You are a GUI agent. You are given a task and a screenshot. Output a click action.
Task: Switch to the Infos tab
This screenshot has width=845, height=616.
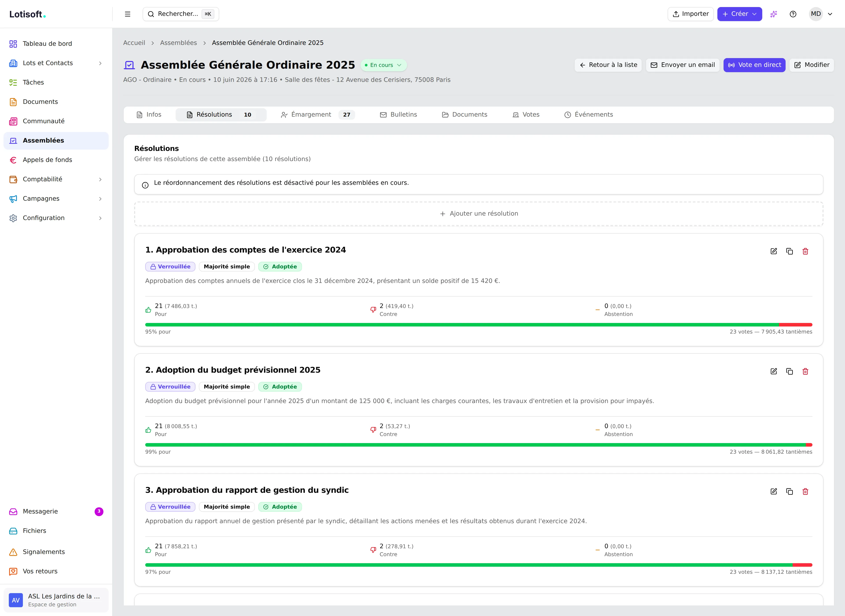tap(149, 115)
